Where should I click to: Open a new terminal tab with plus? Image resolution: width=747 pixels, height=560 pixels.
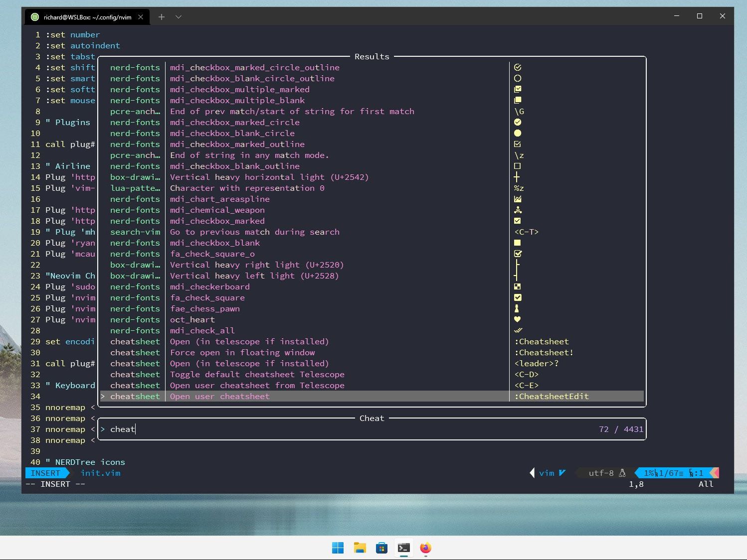coord(162,17)
